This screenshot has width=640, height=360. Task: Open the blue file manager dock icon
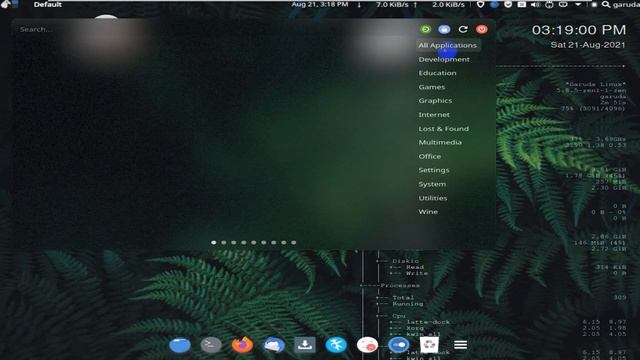coord(180,345)
